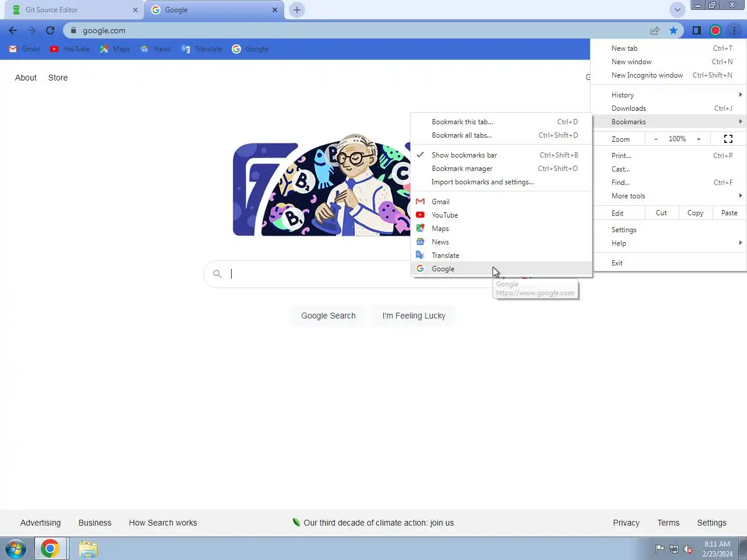
Task: Open Google entry in bookmarks submenu
Action: (x=501, y=269)
